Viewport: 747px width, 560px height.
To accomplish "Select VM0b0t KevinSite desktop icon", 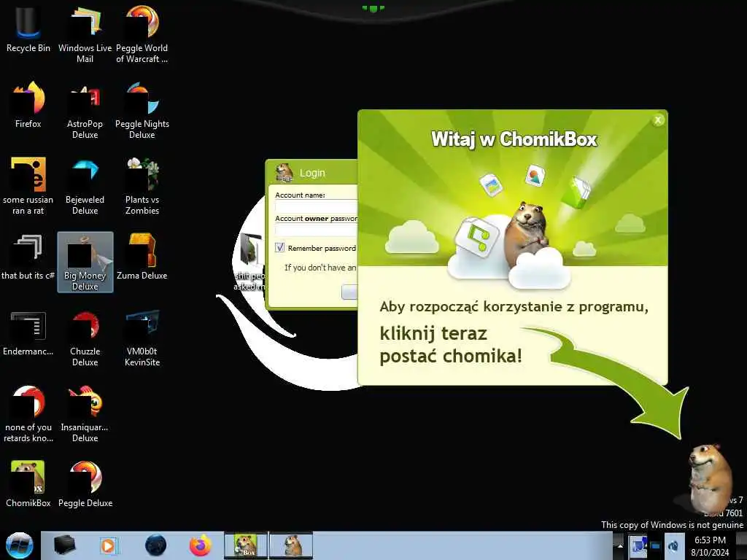I will pos(142,338).
